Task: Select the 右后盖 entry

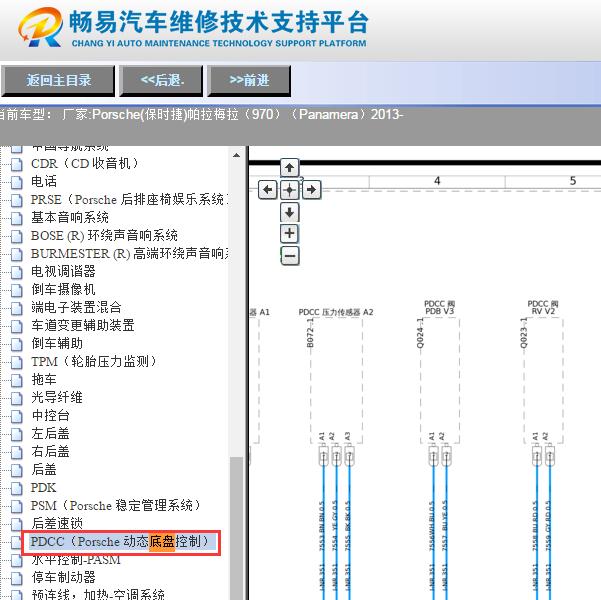Action: tap(50, 452)
